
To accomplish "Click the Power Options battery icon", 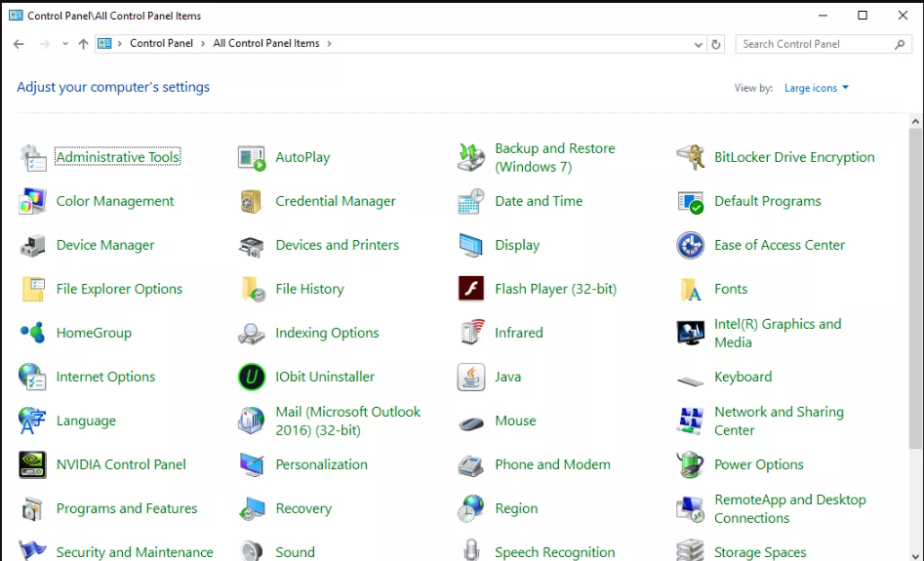I will point(690,464).
